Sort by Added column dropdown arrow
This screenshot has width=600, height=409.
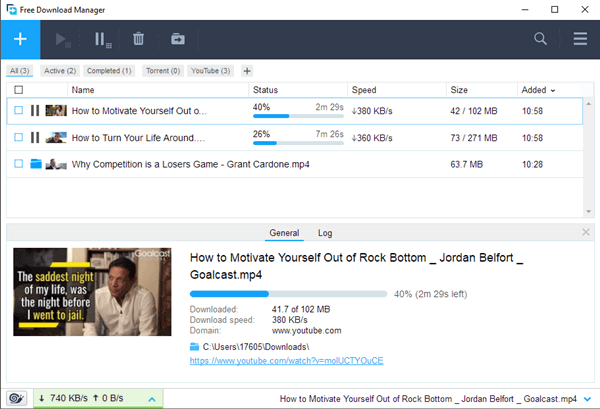(x=553, y=91)
